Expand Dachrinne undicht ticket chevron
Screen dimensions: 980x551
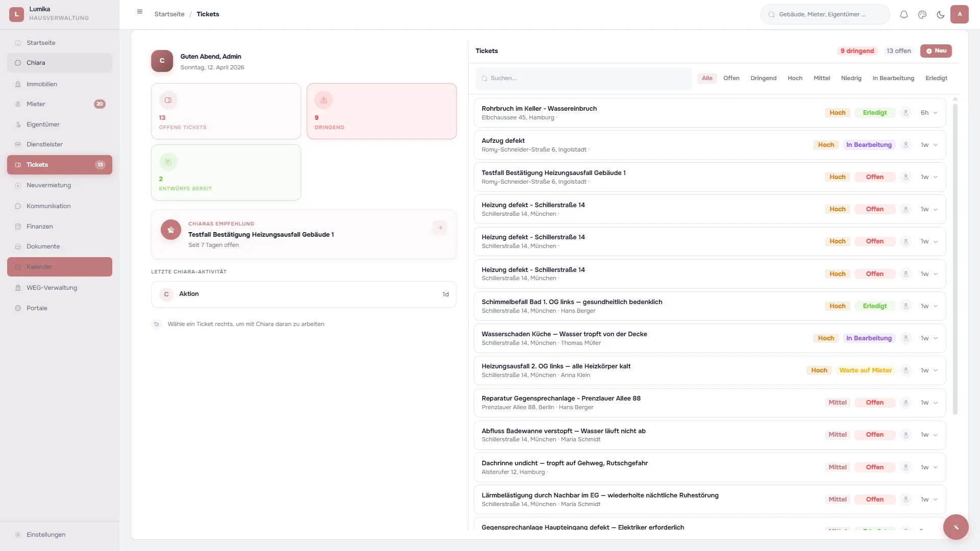tap(936, 467)
